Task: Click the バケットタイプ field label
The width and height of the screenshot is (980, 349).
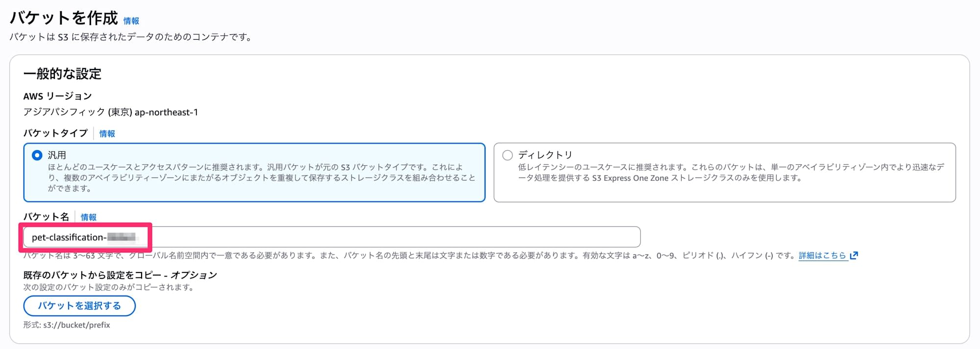Action: pyautogui.click(x=55, y=133)
